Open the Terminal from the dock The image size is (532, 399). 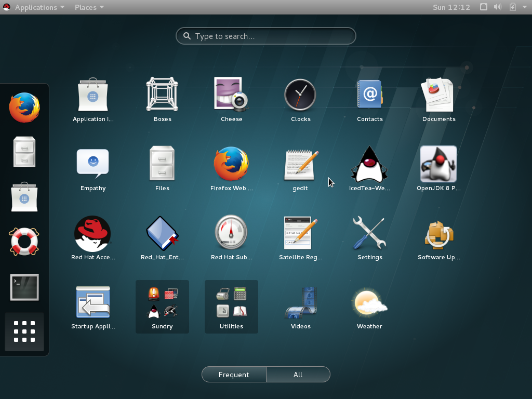click(24, 287)
